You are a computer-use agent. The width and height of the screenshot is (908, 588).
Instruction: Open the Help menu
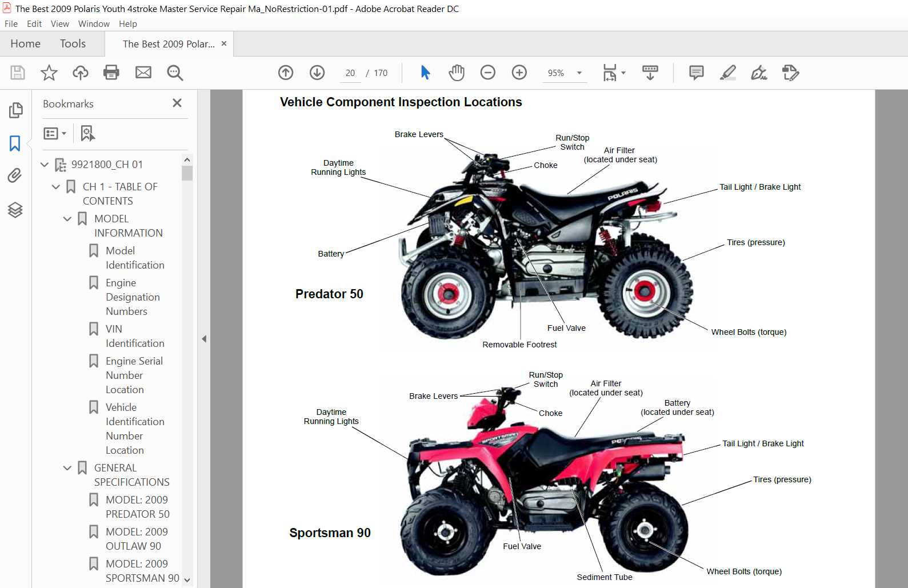pyautogui.click(x=128, y=24)
